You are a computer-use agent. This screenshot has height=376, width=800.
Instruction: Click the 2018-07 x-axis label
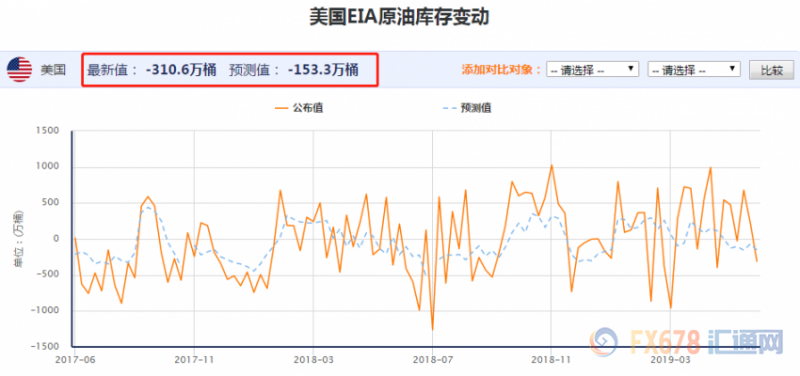coord(432,359)
